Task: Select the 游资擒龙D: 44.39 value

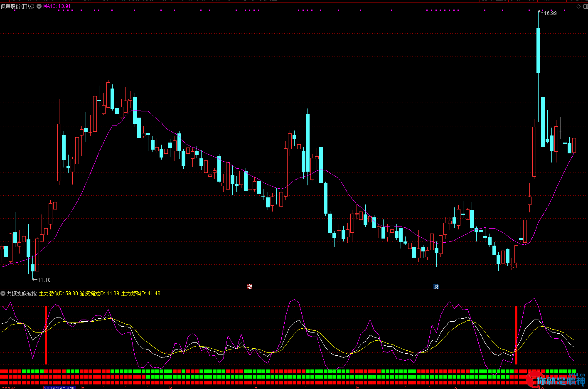Action: coord(100,293)
